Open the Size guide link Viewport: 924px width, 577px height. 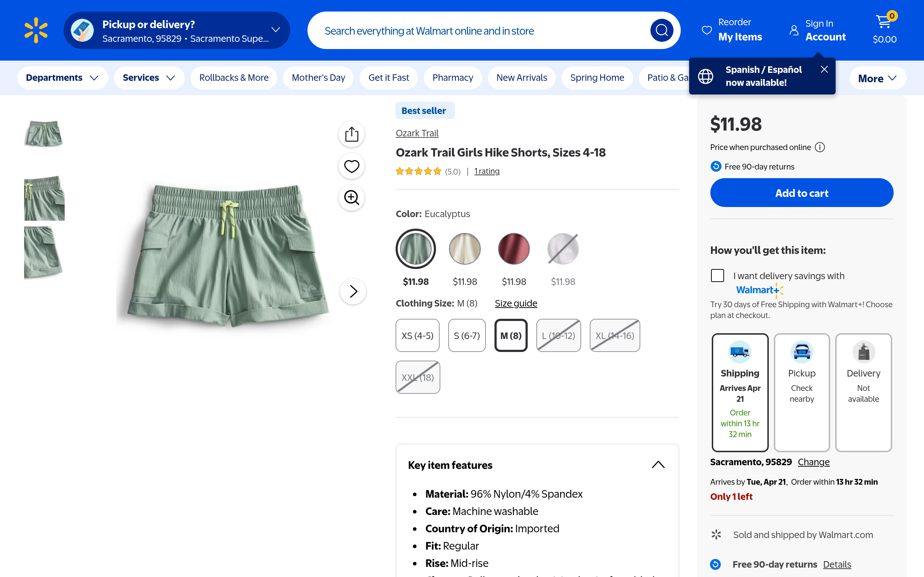516,303
